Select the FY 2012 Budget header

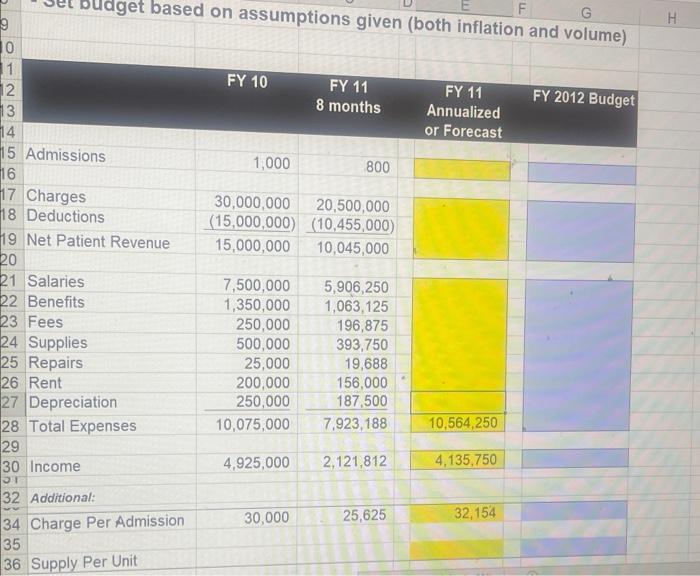click(x=583, y=98)
